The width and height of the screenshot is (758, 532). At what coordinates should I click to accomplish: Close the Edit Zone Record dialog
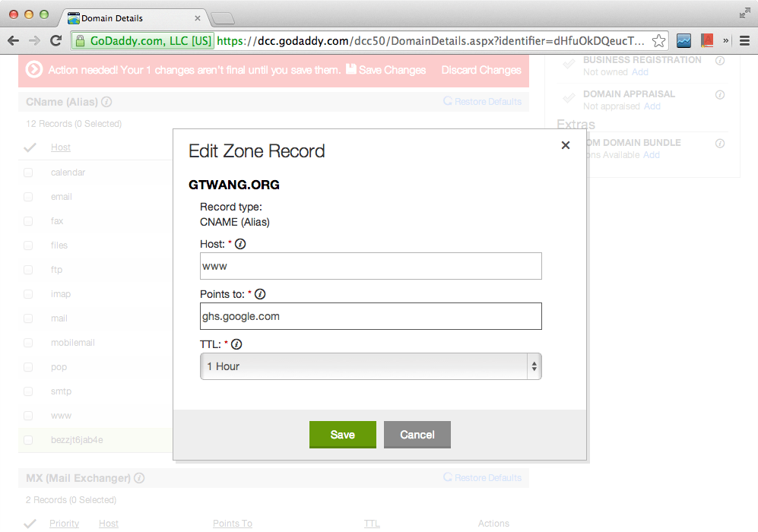pyautogui.click(x=565, y=145)
